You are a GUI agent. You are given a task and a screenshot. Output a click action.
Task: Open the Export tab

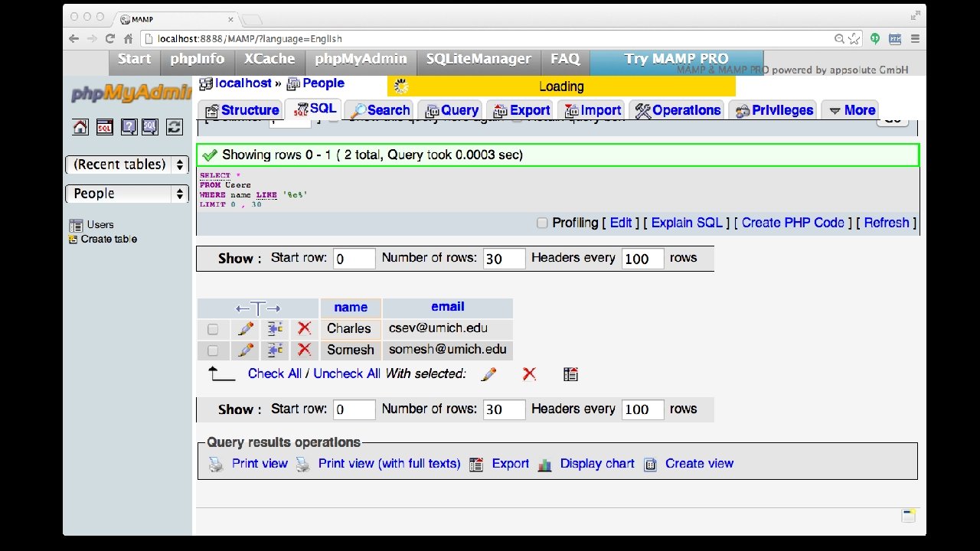pos(521,110)
